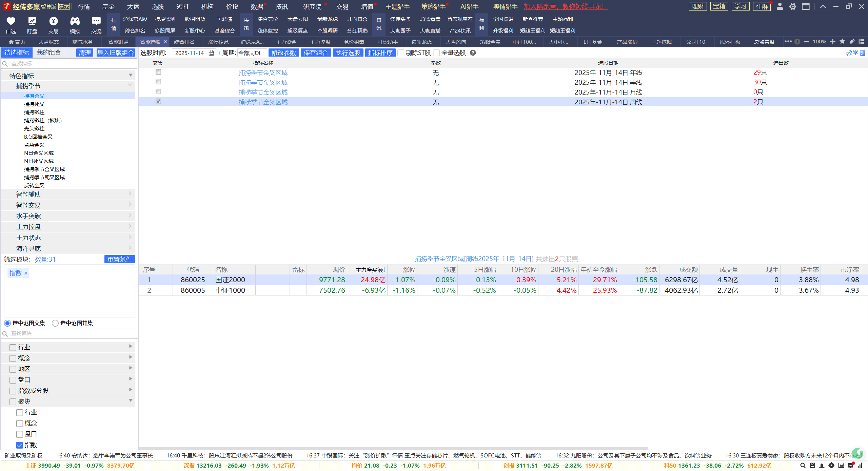Enable the 剔除ST股 checkbox
868x471 pixels.
[x=401, y=53]
